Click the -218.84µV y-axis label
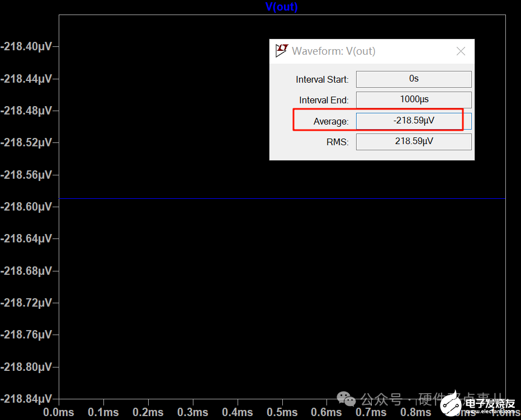Screen dimensions: 521x420 [x=26, y=399]
